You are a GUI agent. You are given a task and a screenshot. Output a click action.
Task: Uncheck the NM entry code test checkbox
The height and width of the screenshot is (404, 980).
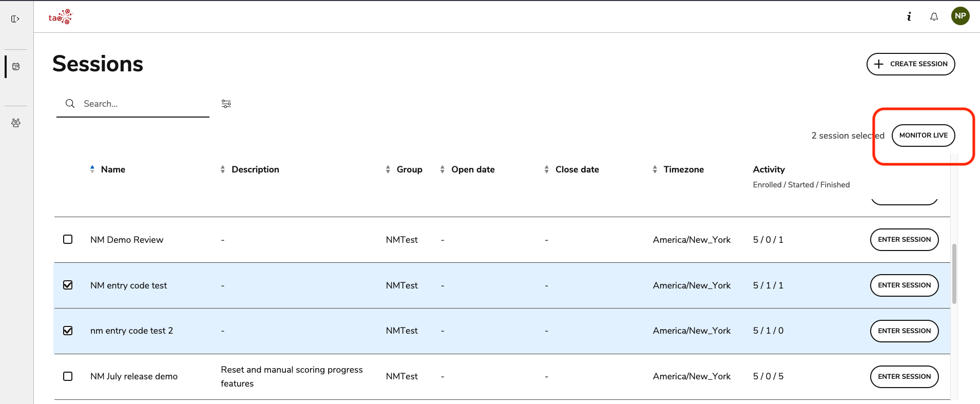68,285
